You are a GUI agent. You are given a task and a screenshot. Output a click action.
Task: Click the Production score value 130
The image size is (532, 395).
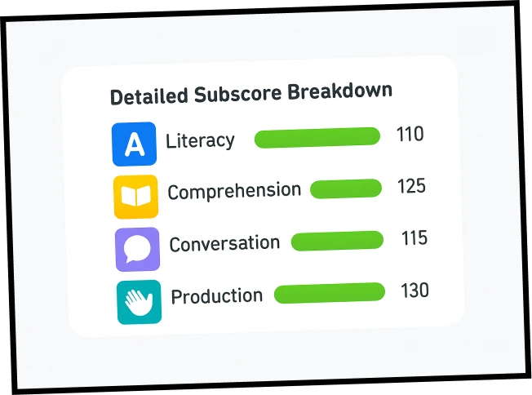pos(415,290)
